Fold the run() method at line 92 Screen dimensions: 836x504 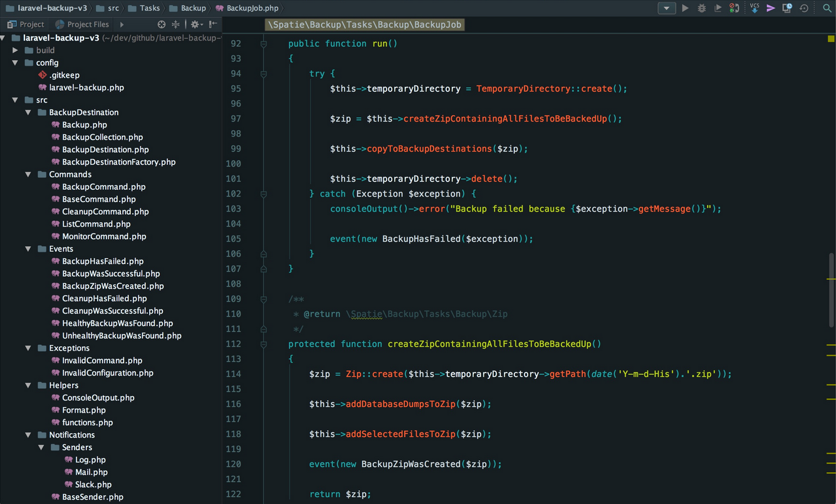pos(264,44)
